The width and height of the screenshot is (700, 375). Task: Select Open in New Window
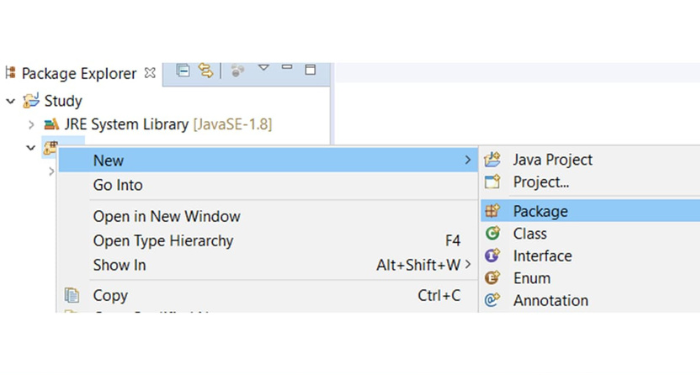268,217
